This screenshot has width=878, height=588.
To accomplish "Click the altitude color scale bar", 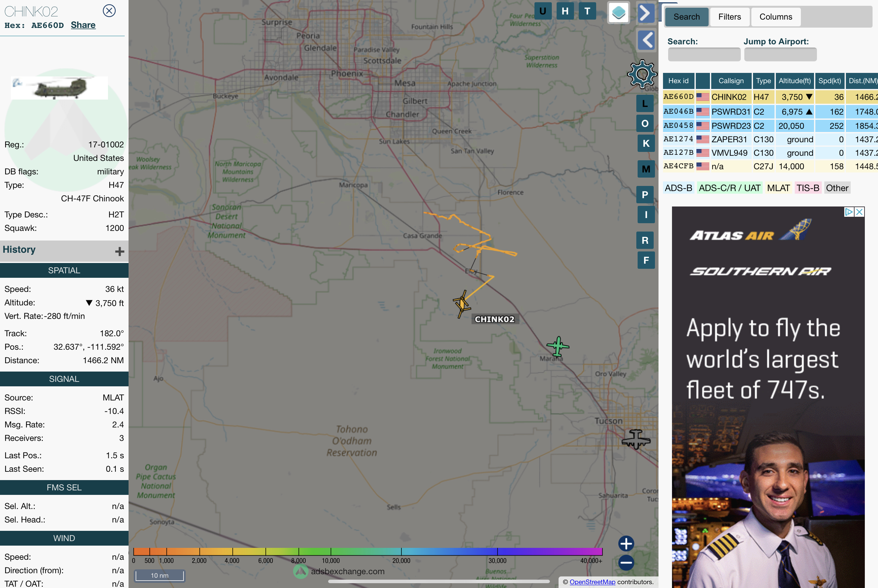I will tap(368, 551).
